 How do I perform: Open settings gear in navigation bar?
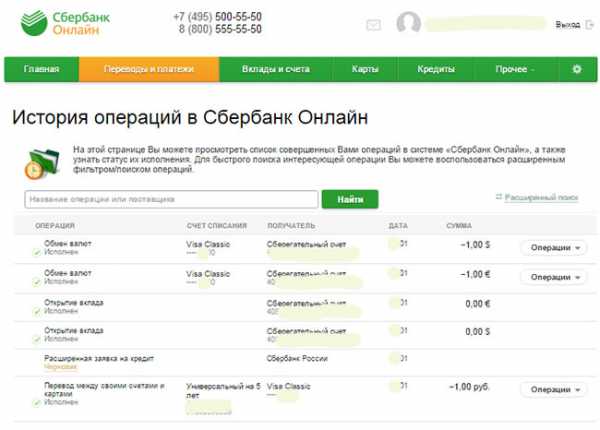577,69
